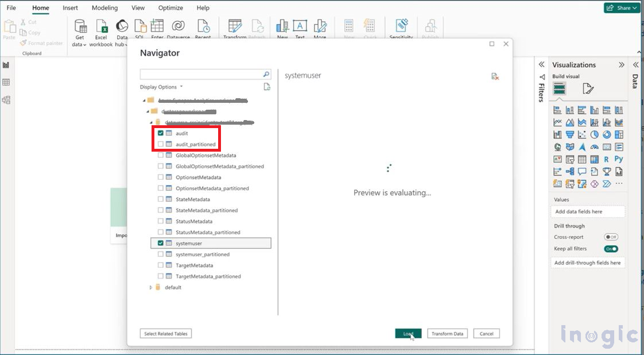The image size is (644, 355).
Task: Cancel the Navigator dialog
Action: click(x=486, y=334)
